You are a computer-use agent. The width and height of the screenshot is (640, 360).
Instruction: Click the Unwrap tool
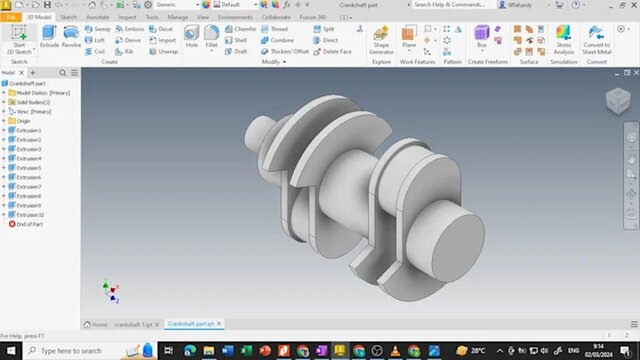coord(163,51)
